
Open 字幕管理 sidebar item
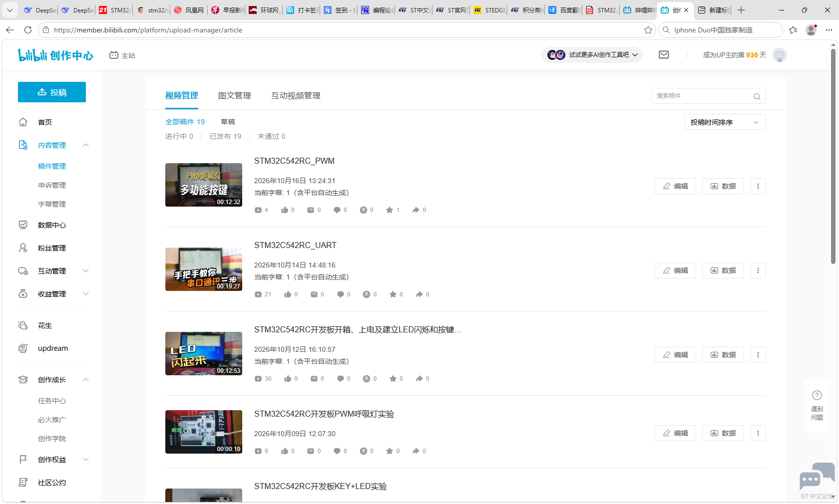pyautogui.click(x=52, y=204)
